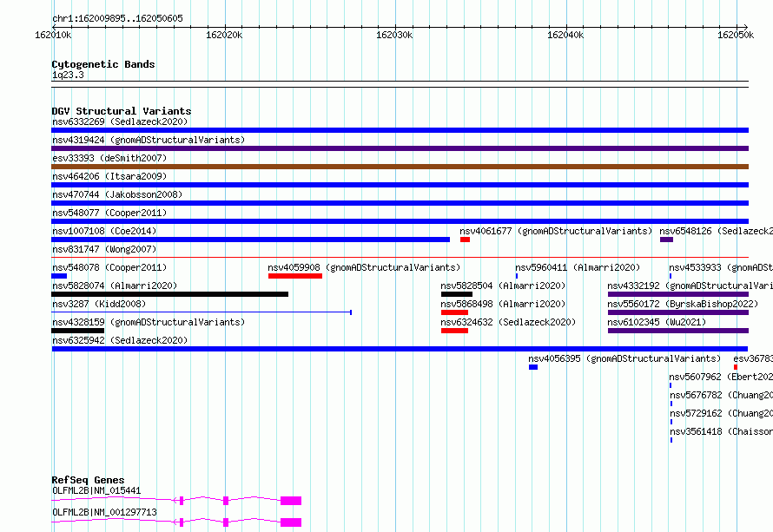The height and width of the screenshot is (532, 773).
Task: Click the 162040k ruler position
Action: (x=565, y=35)
